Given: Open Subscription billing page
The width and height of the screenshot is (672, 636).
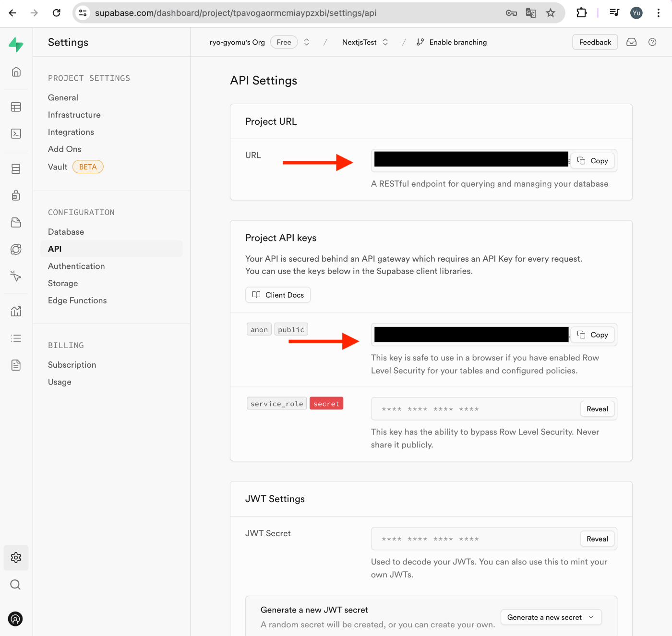Looking at the screenshot, I should pyautogui.click(x=72, y=365).
